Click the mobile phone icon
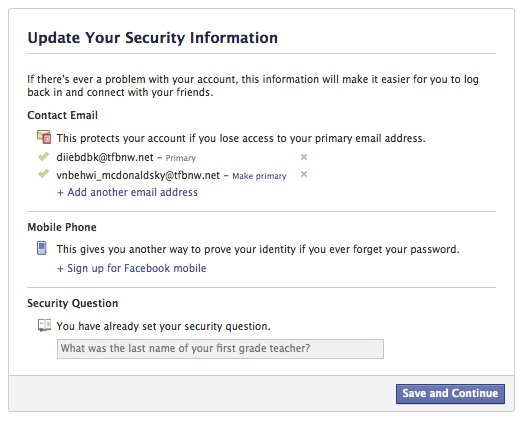Viewport: 526px width, 422px height. 42,248
